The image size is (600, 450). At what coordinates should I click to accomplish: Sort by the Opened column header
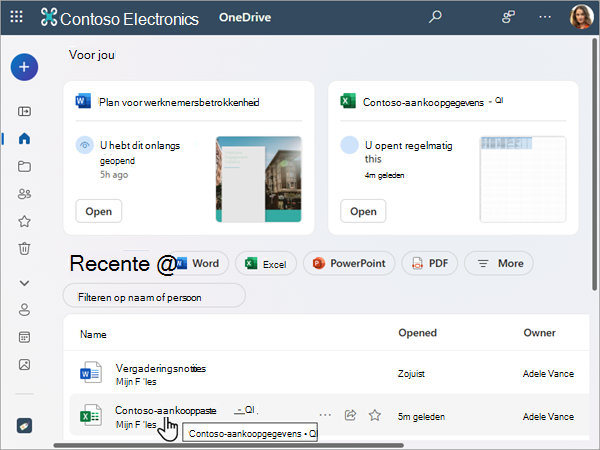pos(417,333)
